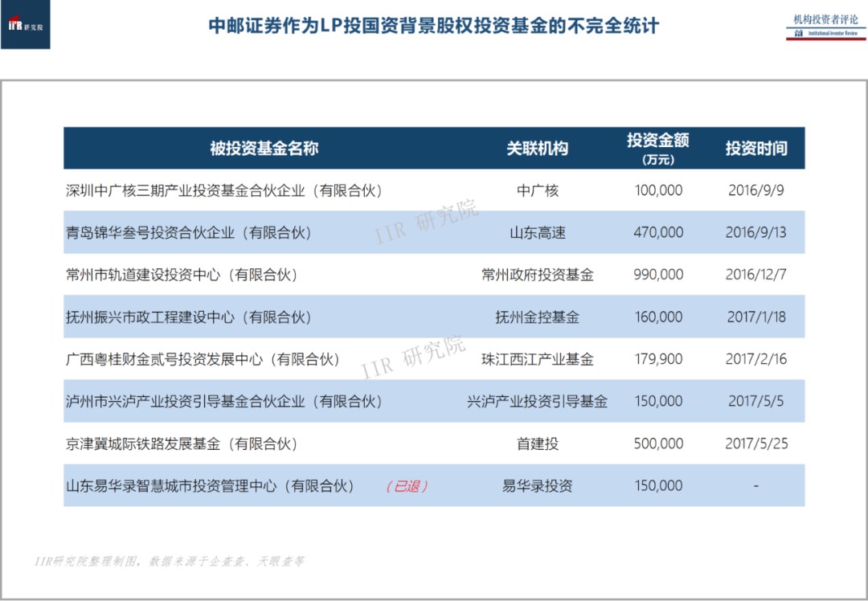Select fund name 山东易华录智慧城市投资管理中心

[x=171, y=486]
